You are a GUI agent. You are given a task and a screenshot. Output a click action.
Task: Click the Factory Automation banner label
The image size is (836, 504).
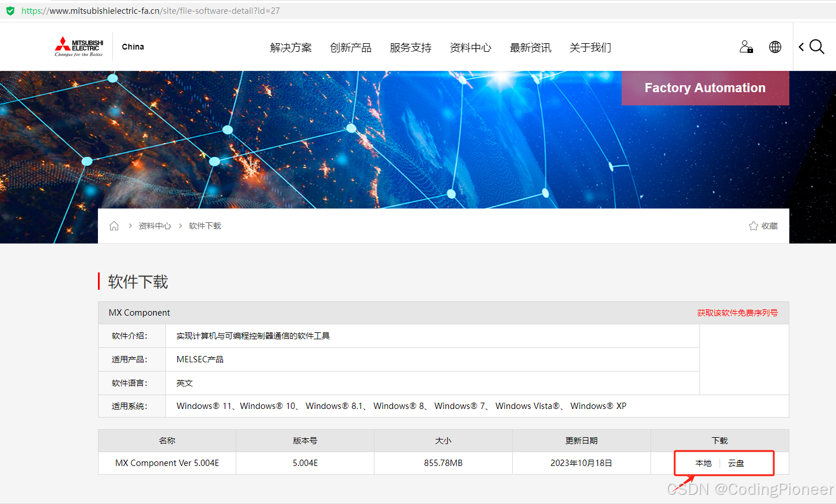(x=705, y=88)
